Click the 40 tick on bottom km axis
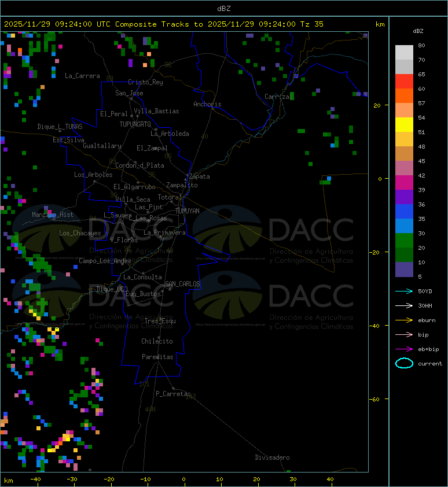448x487 pixels. coord(330,479)
